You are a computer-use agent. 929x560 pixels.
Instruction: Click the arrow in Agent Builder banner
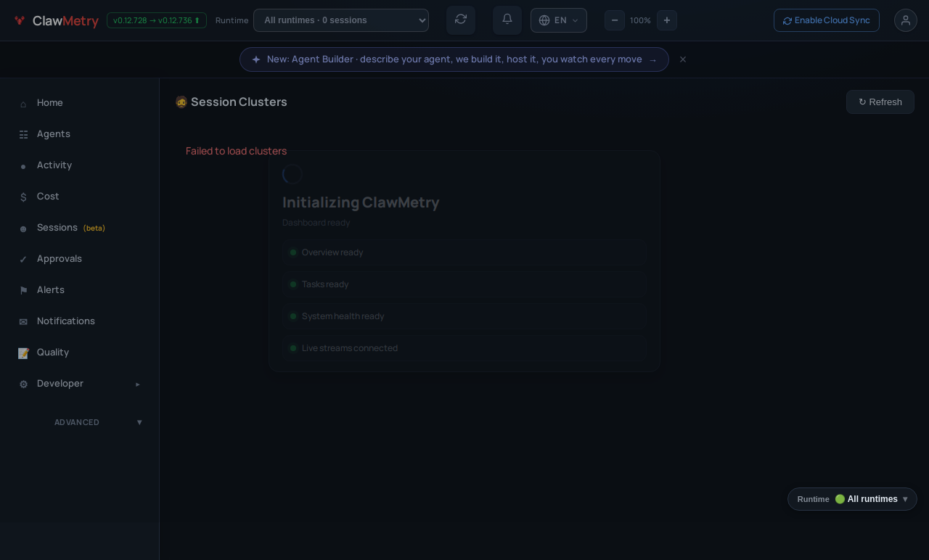point(652,60)
